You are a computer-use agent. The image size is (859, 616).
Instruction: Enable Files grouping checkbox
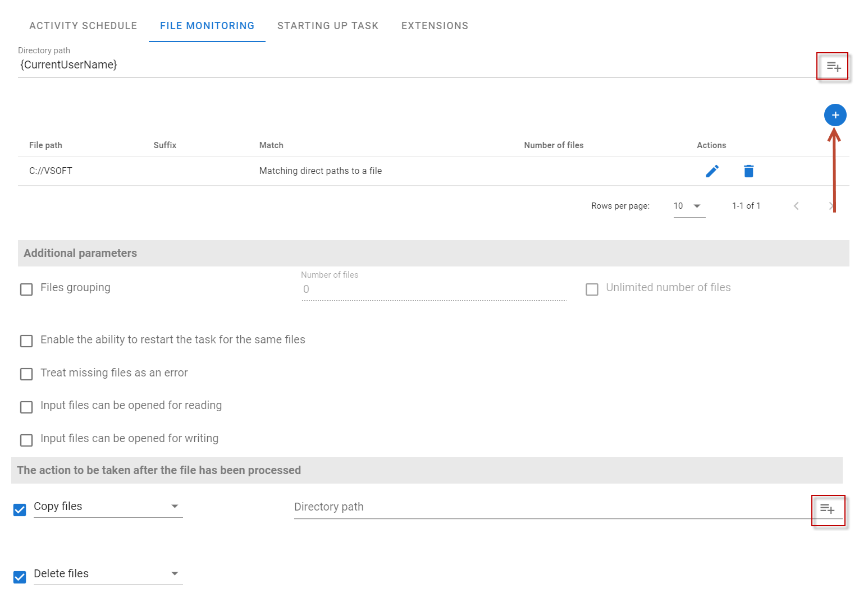click(x=26, y=289)
